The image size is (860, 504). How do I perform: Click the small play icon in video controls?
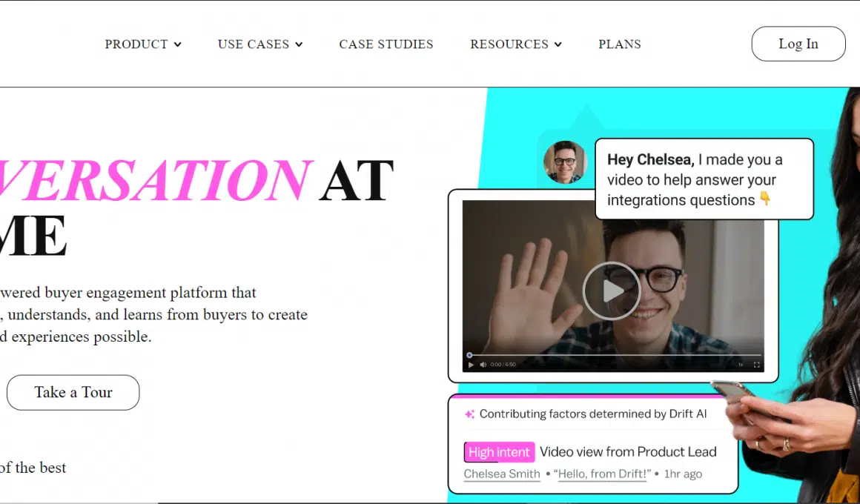pyautogui.click(x=471, y=365)
